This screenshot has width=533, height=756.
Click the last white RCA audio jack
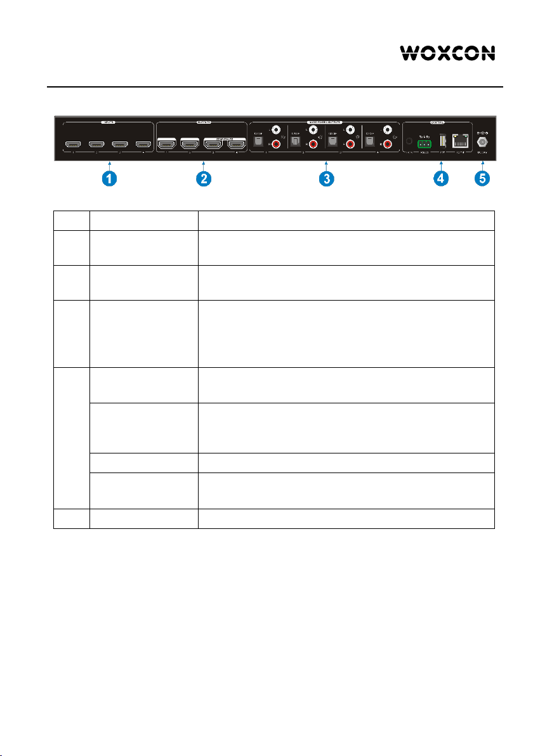point(387,129)
